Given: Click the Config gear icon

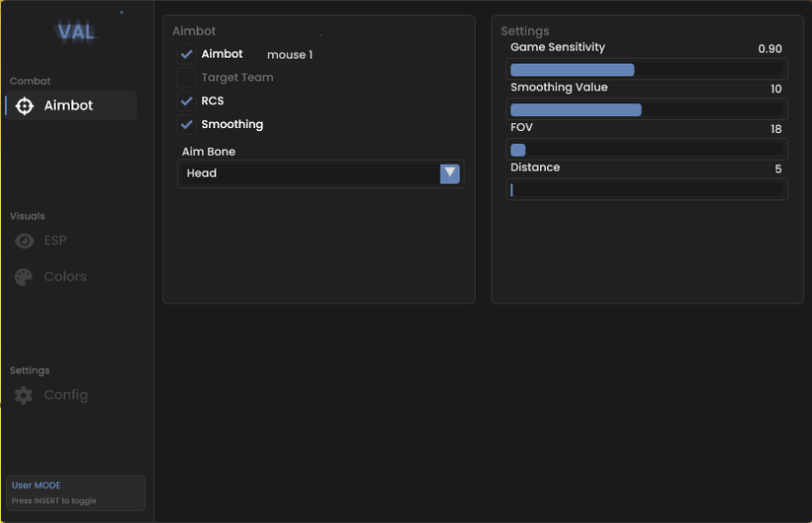Looking at the screenshot, I should point(25,395).
